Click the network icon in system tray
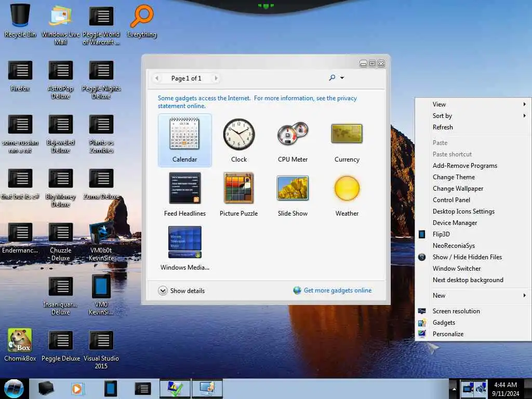 [468, 388]
